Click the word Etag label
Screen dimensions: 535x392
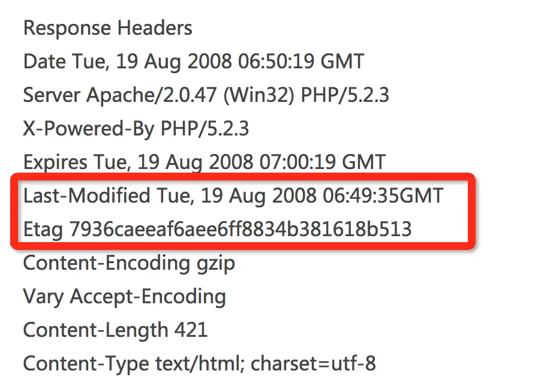[43, 230]
